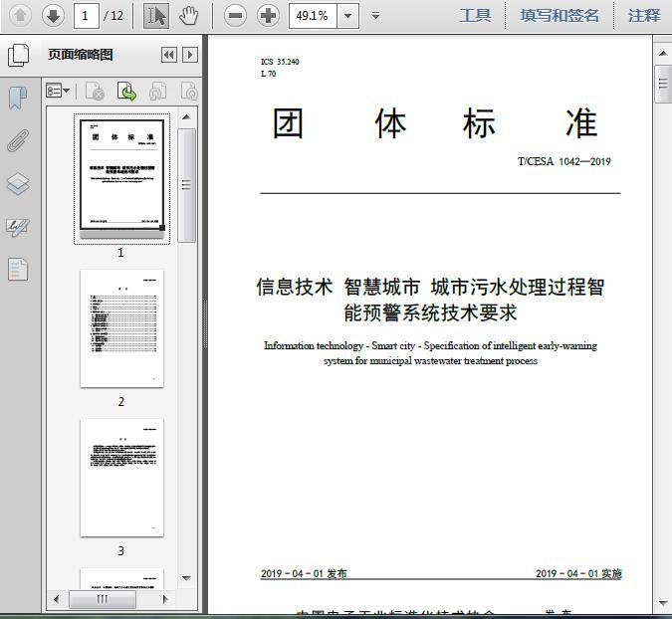Open the Attachments paperclip panel
The image size is (672, 619).
[x=18, y=140]
